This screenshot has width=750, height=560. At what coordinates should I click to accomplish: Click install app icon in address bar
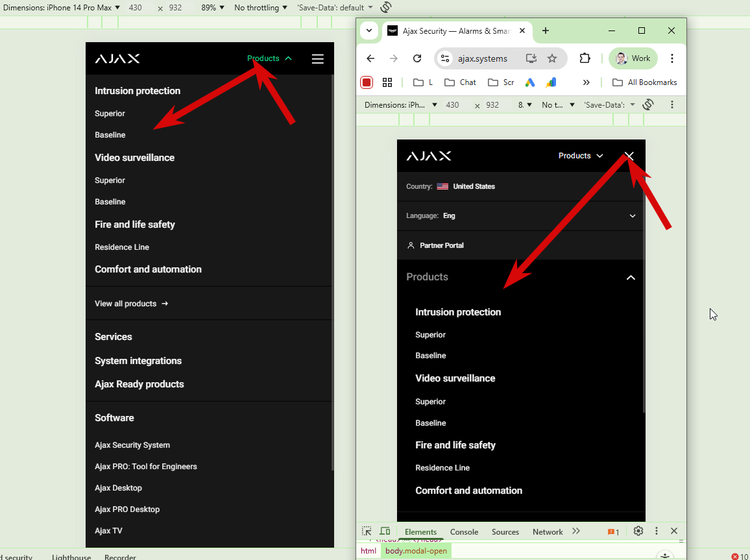tap(531, 58)
